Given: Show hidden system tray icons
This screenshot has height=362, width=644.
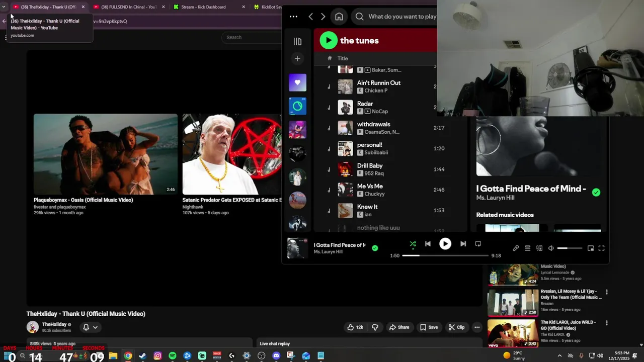Looking at the screenshot, I should pyautogui.click(x=559, y=356).
